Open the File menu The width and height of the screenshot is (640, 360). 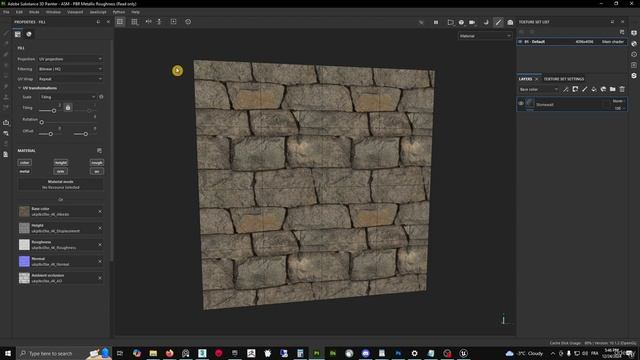click(6, 12)
